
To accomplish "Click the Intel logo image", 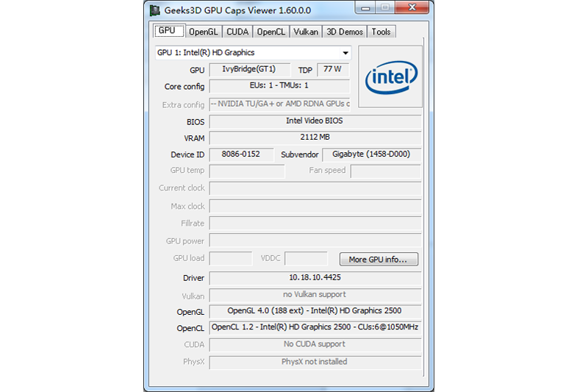I will click(x=390, y=77).
